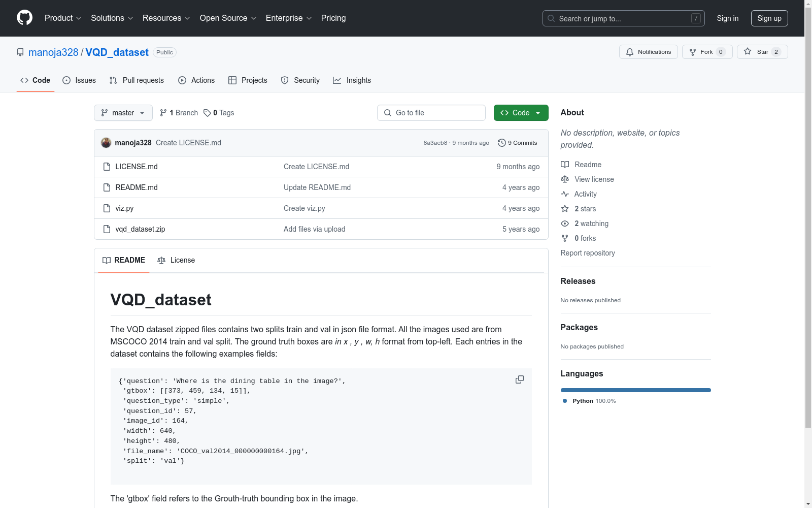Switch to the License tab in file viewer
Viewport: 812px width, 508px height.
pyautogui.click(x=176, y=260)
